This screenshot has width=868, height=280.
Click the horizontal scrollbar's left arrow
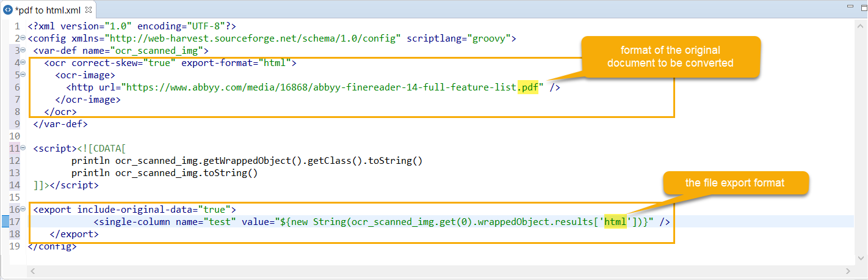[33, 270]
